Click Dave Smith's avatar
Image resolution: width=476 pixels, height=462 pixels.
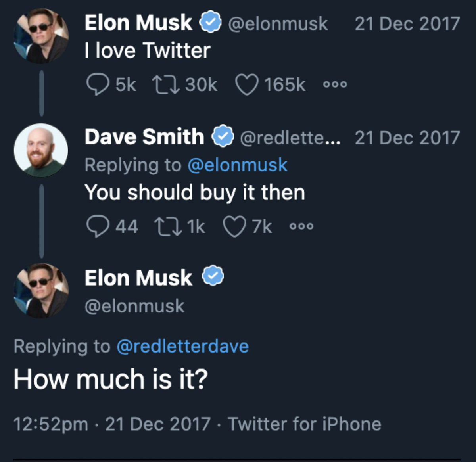point(41,150)
